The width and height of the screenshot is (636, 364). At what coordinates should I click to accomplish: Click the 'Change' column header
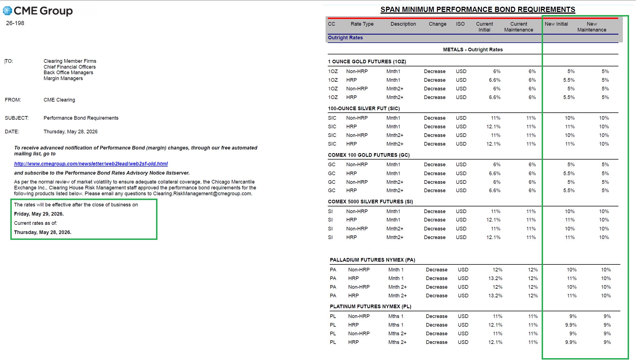coord(437,24)
